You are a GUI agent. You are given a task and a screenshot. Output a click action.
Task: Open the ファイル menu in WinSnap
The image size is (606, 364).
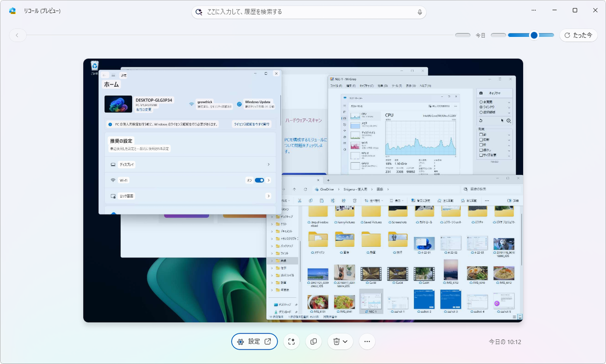335,86
